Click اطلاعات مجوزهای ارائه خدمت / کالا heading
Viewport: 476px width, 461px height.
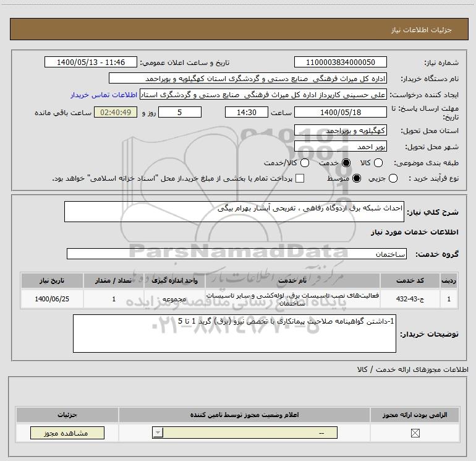[413, 369]
